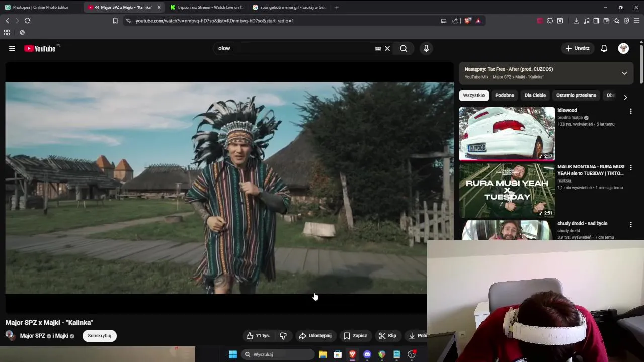Open the Brave Wallet icon
This screenshot has width=644, height=362.
[x=606, y=21]
